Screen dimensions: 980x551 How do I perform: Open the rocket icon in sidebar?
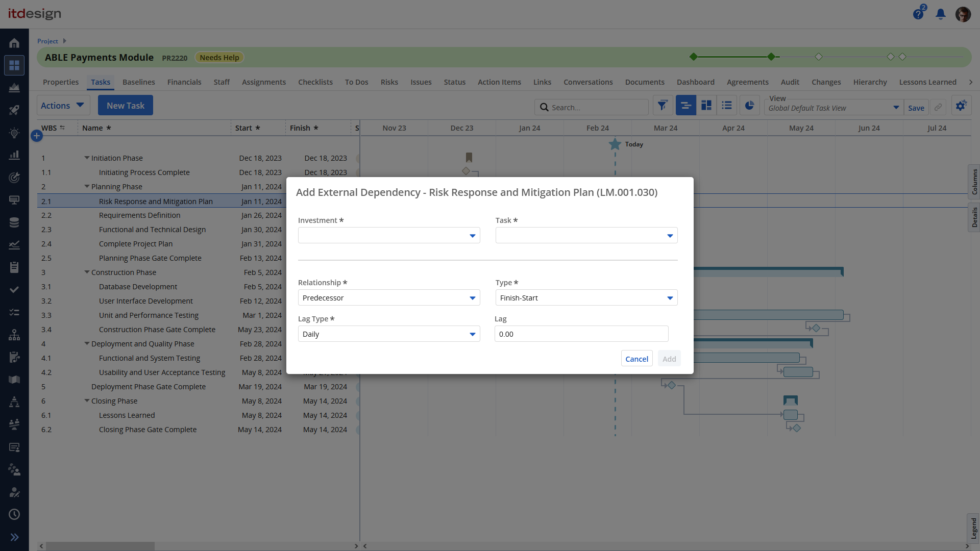(x=14, y=110)
